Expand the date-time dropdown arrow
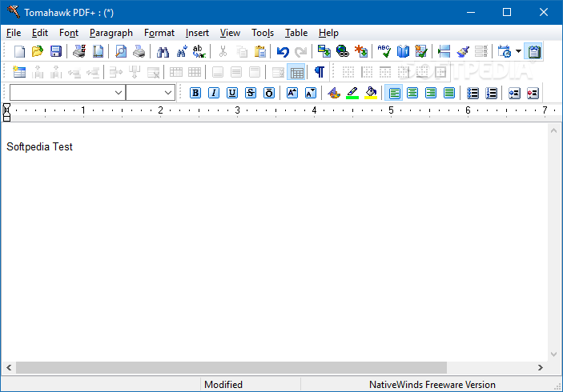The width and height of the screenshot is (563, 392). (518, 52)
